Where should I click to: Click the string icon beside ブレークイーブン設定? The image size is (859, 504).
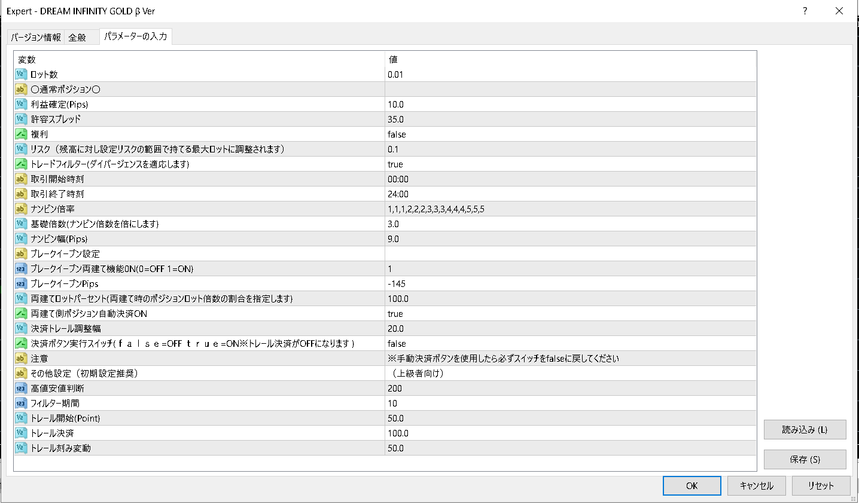coord(21,253)
